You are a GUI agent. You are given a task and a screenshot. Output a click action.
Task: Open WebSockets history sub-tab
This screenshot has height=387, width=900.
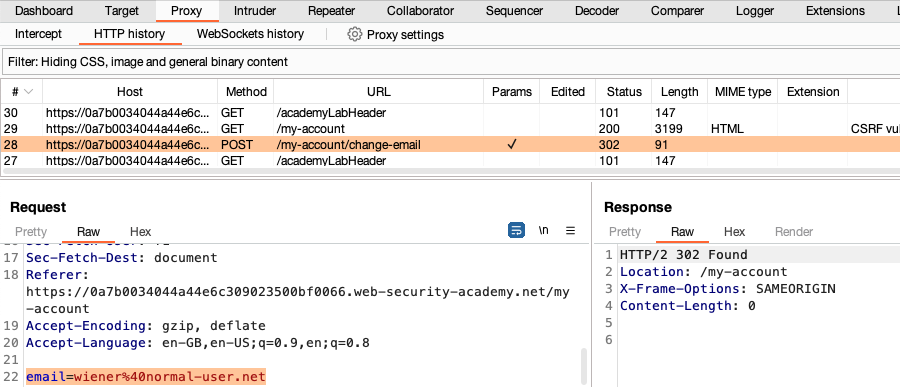click(250, 34)
